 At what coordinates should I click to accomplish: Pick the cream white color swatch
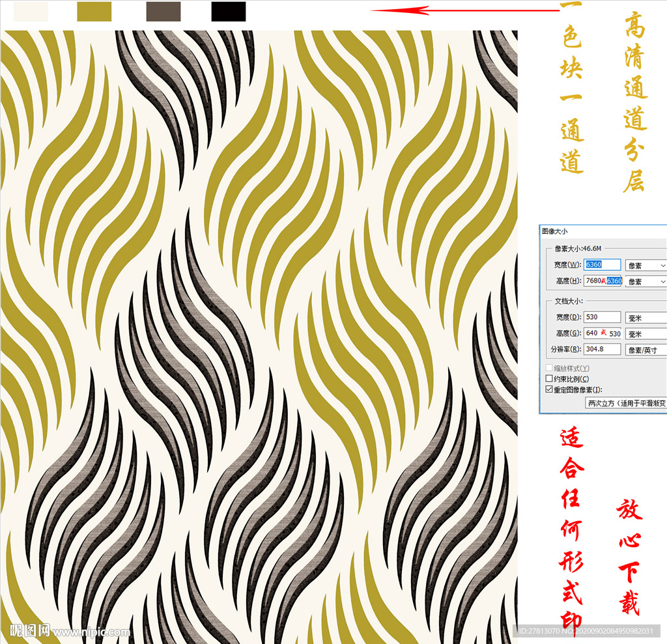(x=31, y=12)
